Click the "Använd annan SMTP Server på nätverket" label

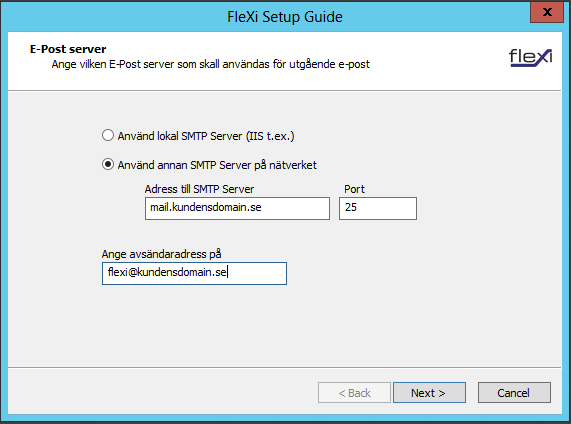coord(217,165)
